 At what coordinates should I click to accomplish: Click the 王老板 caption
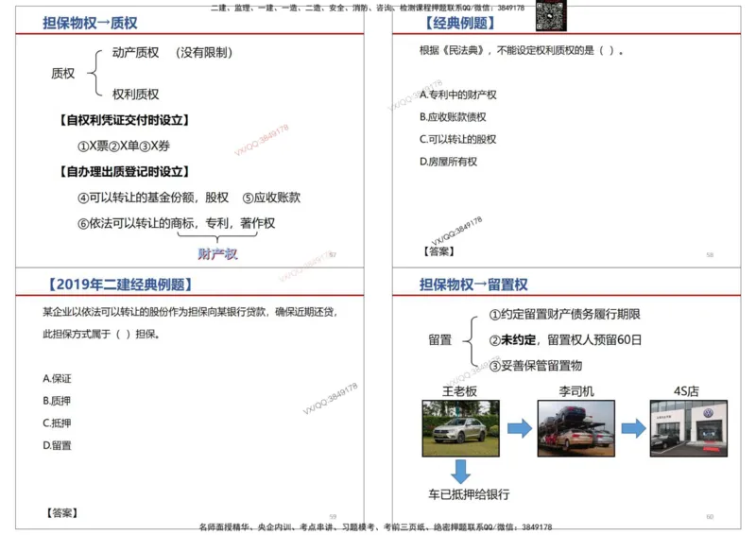coord(459,390)
